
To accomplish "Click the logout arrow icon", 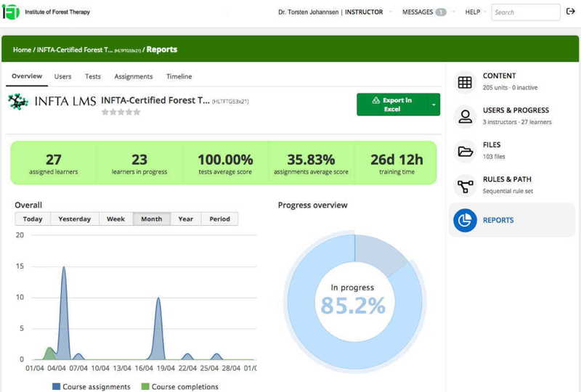I will click(570, 12).
